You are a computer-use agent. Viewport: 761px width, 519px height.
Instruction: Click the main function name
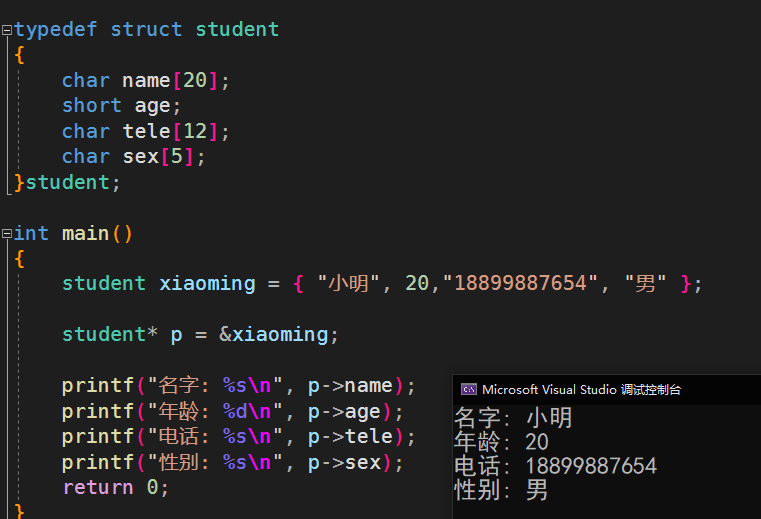[x=85, y=234]
